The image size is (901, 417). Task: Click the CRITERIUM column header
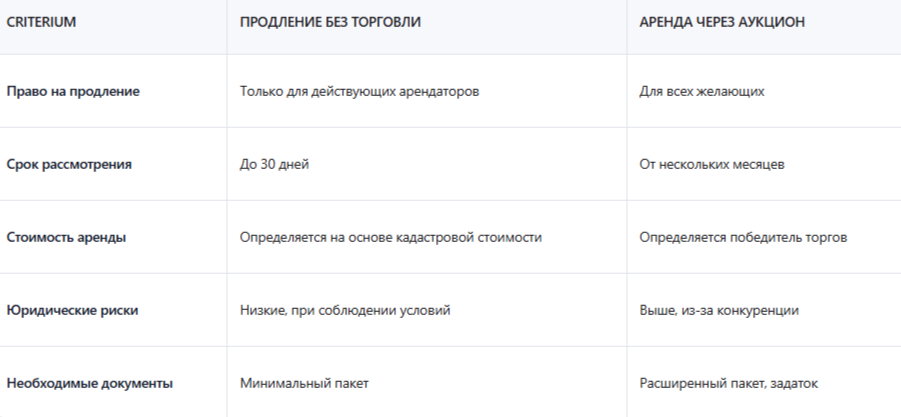(41, 22)
